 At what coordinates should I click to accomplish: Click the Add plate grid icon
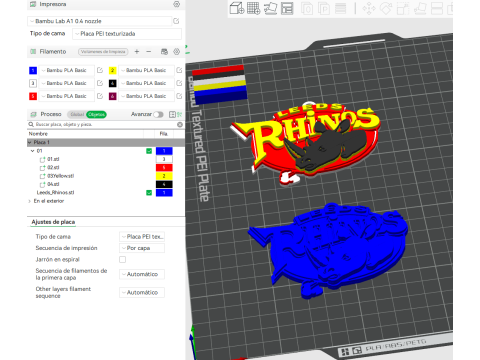253,8
